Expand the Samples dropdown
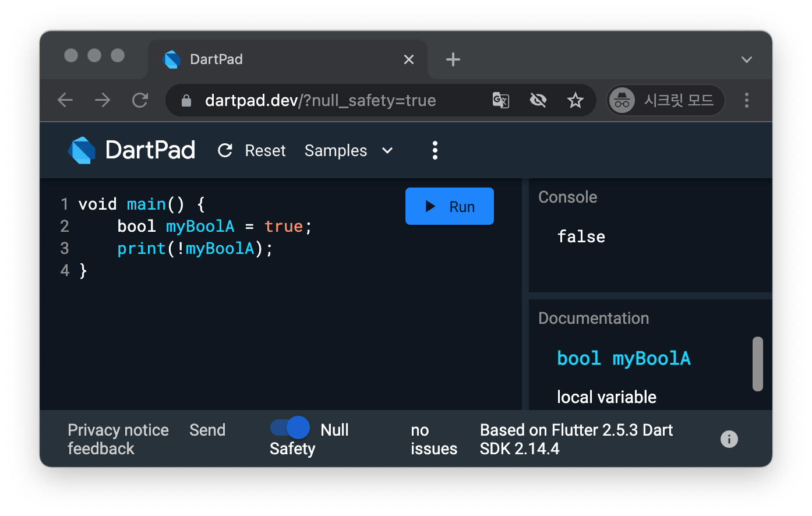Viewport: 812px width, 516px height. coord(349,150)
